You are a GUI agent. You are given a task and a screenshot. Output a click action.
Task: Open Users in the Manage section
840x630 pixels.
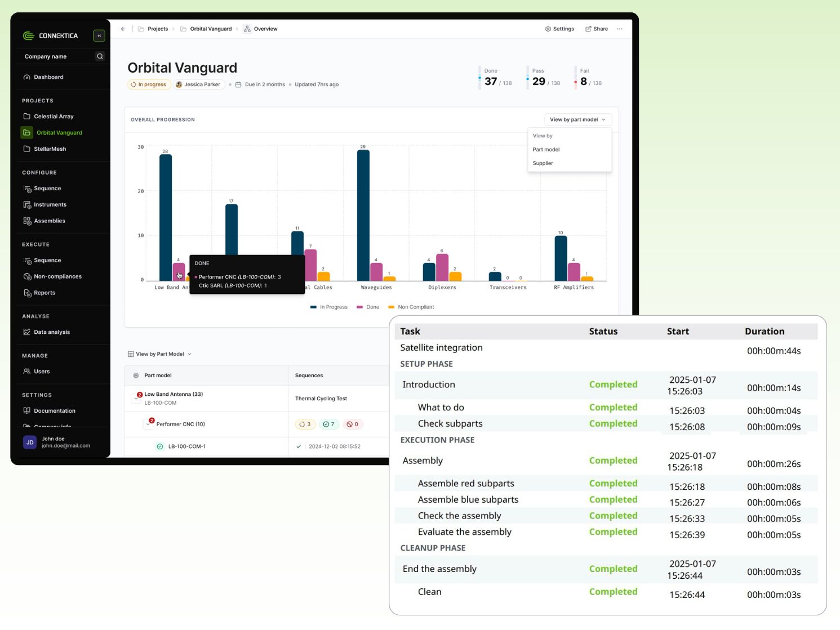coord(42,371)
